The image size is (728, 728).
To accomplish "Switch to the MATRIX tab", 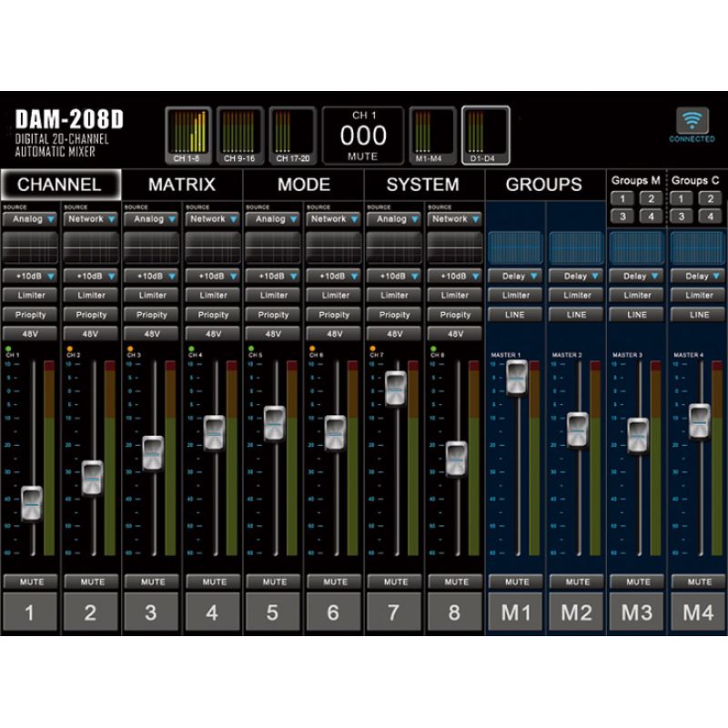I will tap(182, 185).
